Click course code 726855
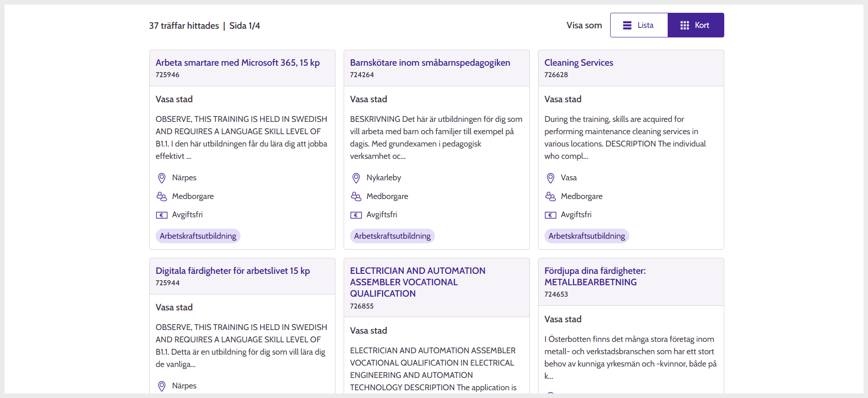This screenshot has width=868, height=398. coord(362,306)
